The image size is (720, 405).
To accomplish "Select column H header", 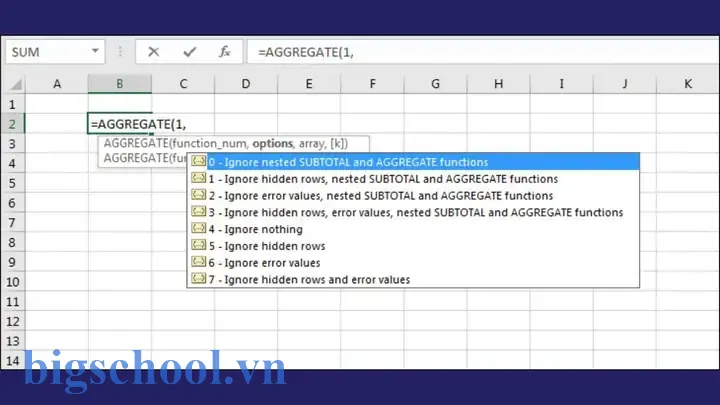I will [498, 84].
